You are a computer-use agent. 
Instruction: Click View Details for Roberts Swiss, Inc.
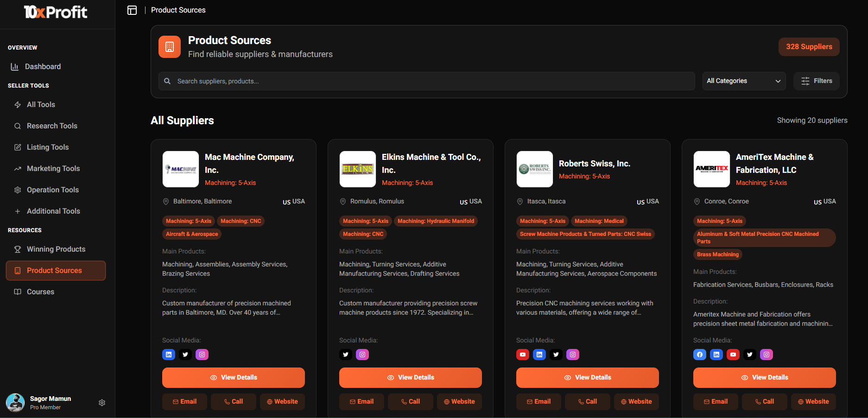point(587,377)
